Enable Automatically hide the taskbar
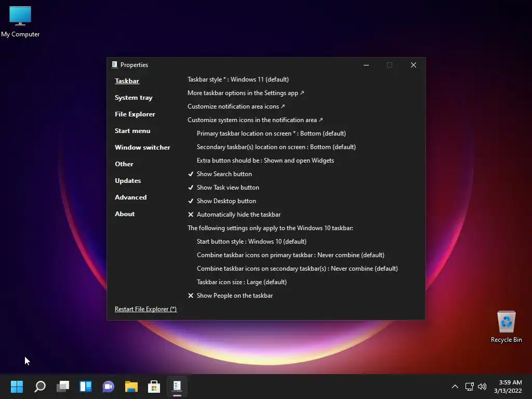The height and width of the screenshot is (399, 532). (234, 215)
